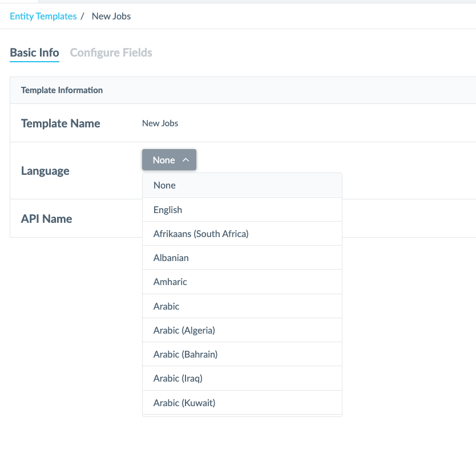The width and height of the screenshot is (476, 453).
Task: Click the New Jobs breadcrumb text
Action: tap(111, 16)
